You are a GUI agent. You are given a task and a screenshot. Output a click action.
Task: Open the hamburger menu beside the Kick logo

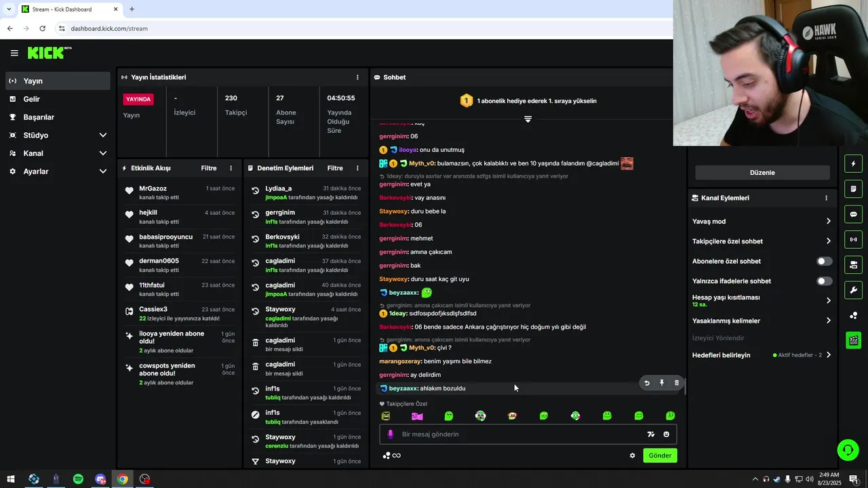(14, 53)
